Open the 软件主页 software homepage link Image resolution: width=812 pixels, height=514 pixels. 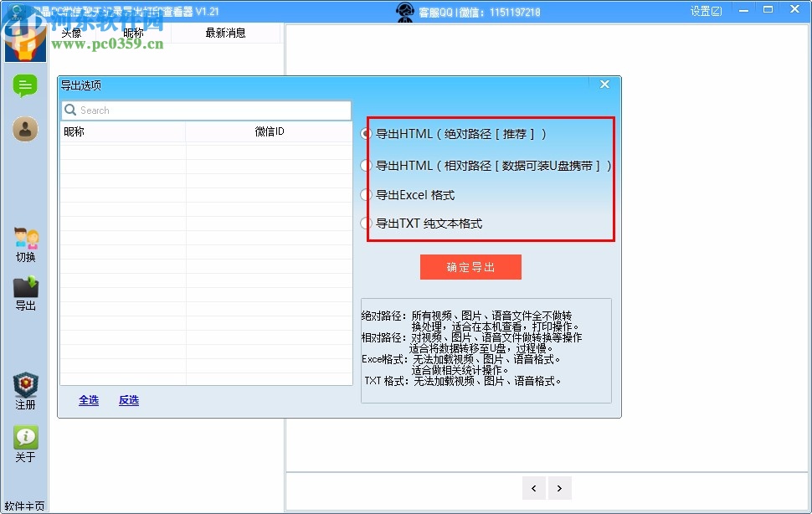(25, 504)
